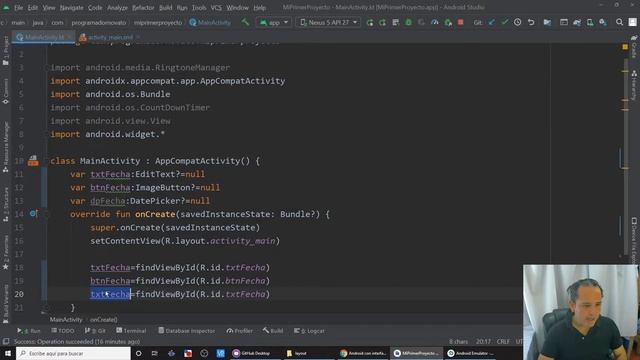The image size is (640, 360).
Task: Click Git show history clock icon
Action: click(x=518, y=22)
